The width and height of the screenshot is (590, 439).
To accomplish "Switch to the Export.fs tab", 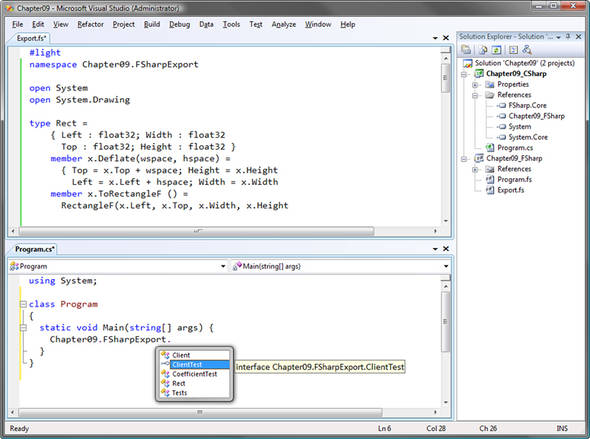I will pyautogui.click(x=31, y=38).
